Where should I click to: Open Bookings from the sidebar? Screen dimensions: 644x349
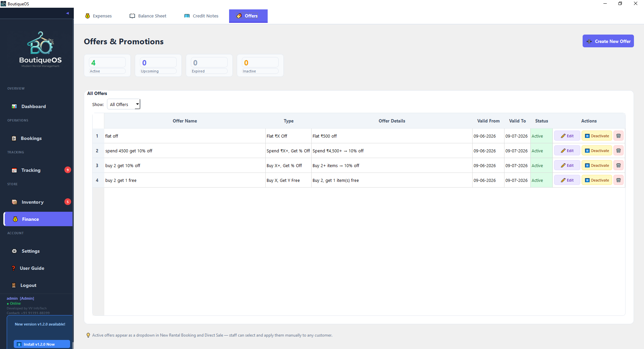(x=38, y=138)
